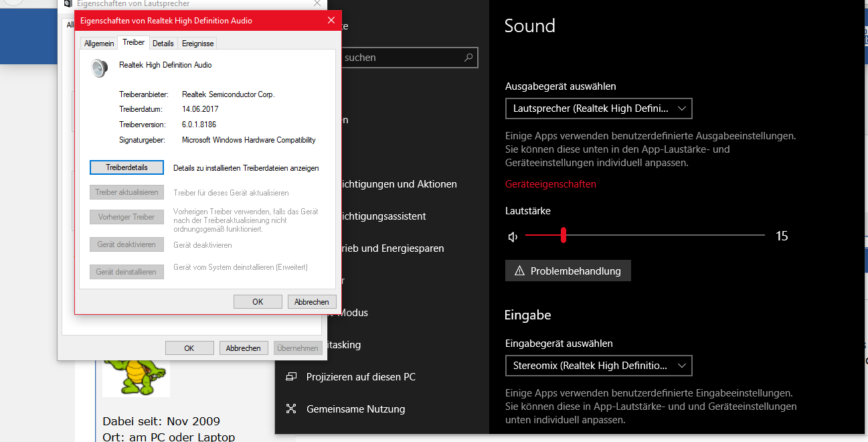Click the Treiberversion value 6.0.1.8186
Screen dimensions: 868x442
pyautogui.click(x=199, y=125)
